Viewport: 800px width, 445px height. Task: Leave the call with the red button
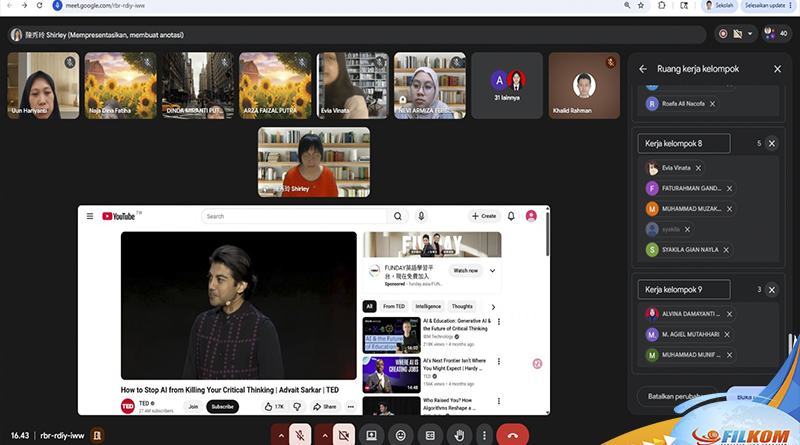[x=512, y=435]
